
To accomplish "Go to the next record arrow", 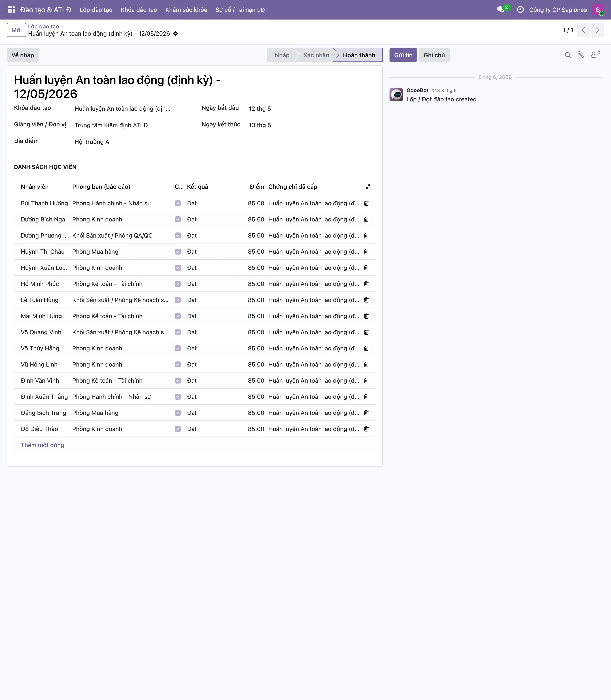I will point(597,30).
